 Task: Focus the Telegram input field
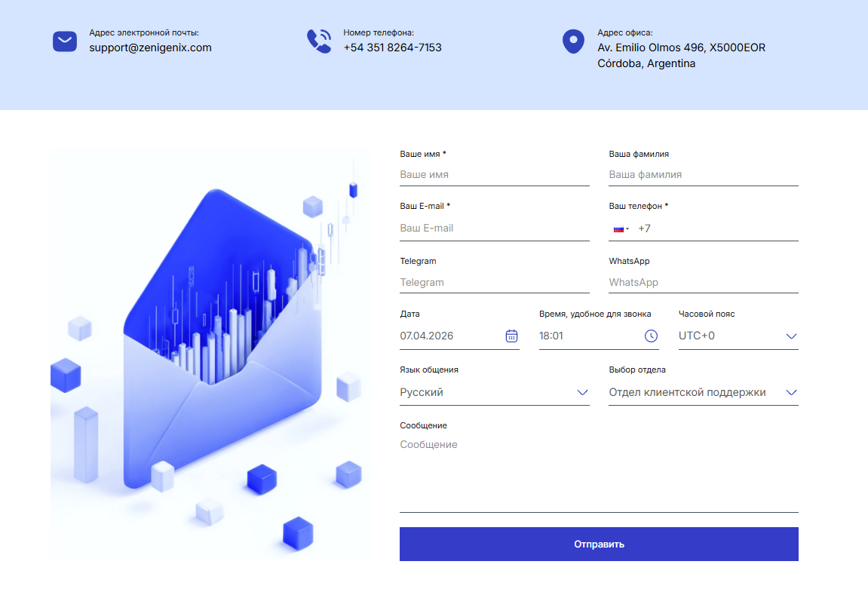click(494, 283)
